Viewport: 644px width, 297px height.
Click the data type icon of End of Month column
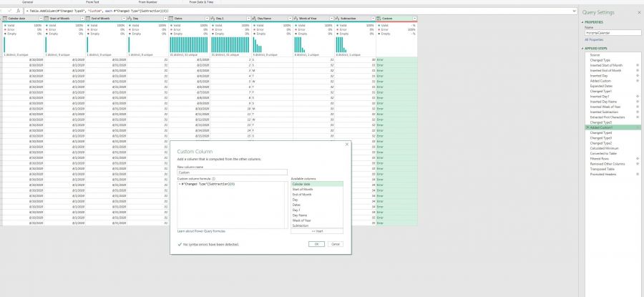88,19
